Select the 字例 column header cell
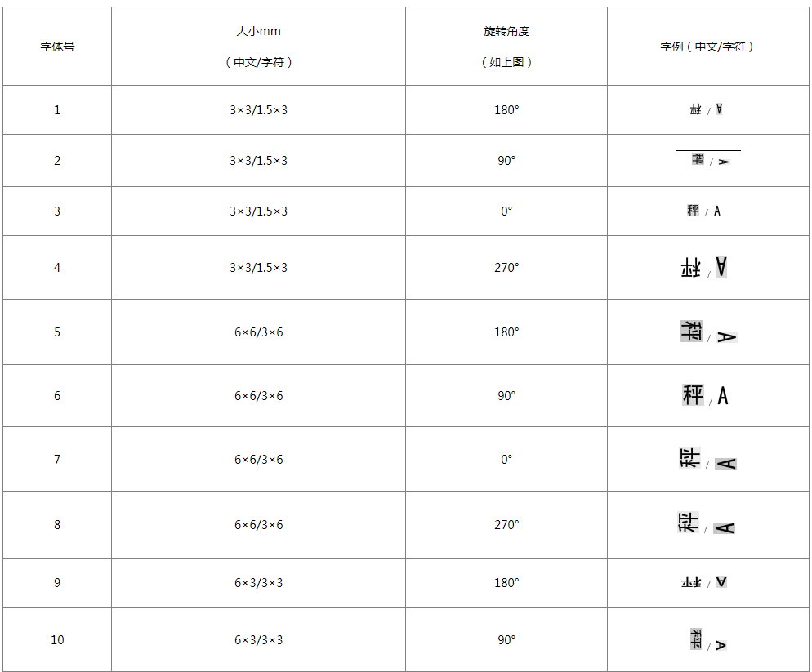This screenshot has height=672, width=812. pyautogui.click(x=707, y=47)
